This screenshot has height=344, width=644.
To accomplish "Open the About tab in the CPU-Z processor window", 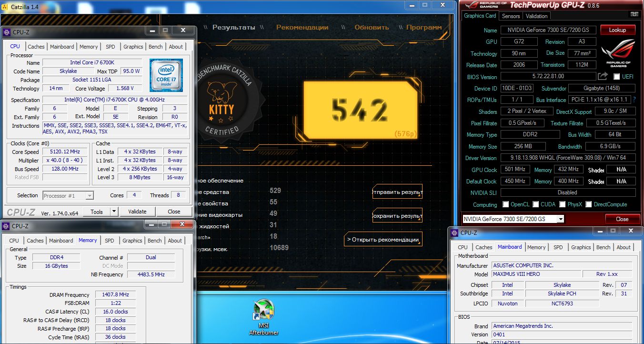I will (176, 47).
